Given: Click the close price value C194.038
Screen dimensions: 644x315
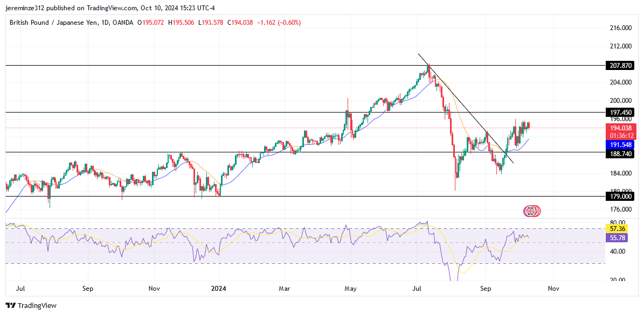Looking at the screenshot, I should tap(239, 23).
